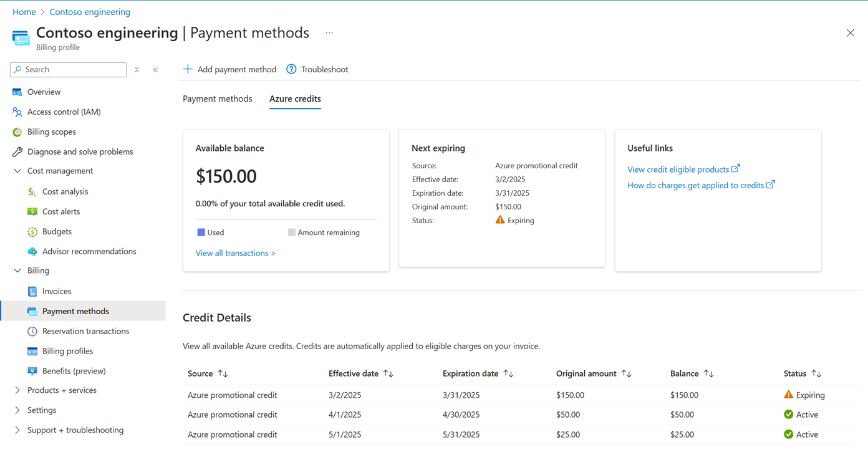The image size is (868, 475).
Task: Expand the Settings section
Action: 17,410
